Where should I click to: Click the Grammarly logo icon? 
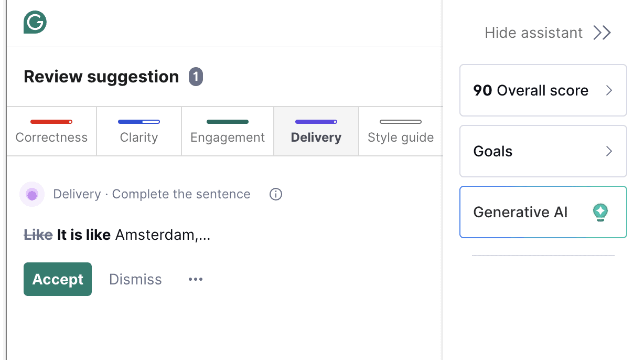pyautogui.click(x=35, y=23)
